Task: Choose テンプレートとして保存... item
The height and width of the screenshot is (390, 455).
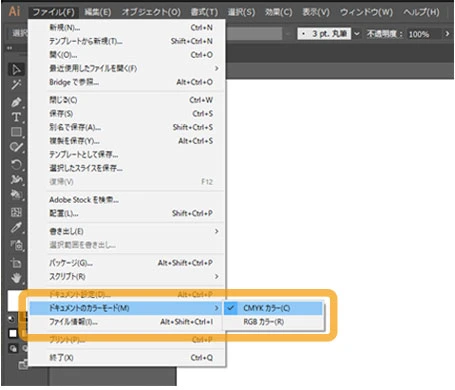Action: click(x=127, y=155)
